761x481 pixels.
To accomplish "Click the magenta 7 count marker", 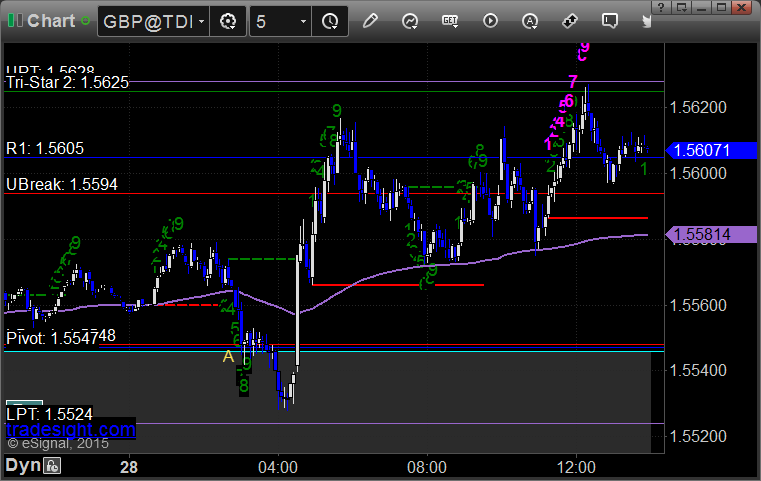I will 573,81.
